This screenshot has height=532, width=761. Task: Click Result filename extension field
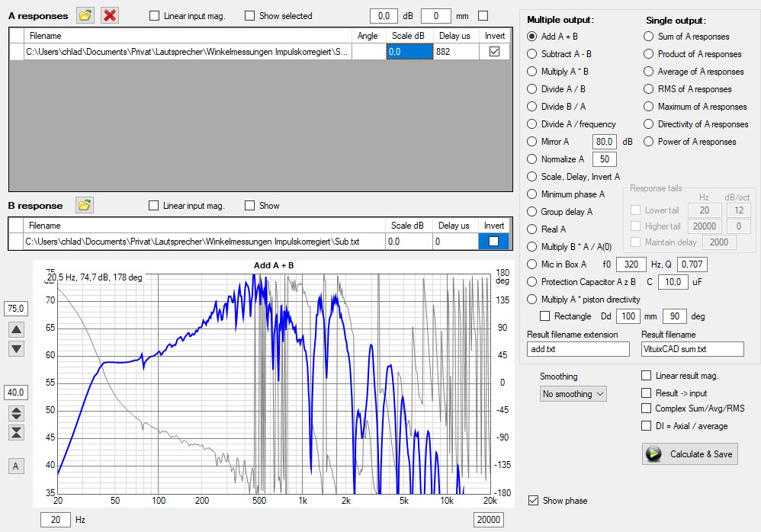point(578,348)
